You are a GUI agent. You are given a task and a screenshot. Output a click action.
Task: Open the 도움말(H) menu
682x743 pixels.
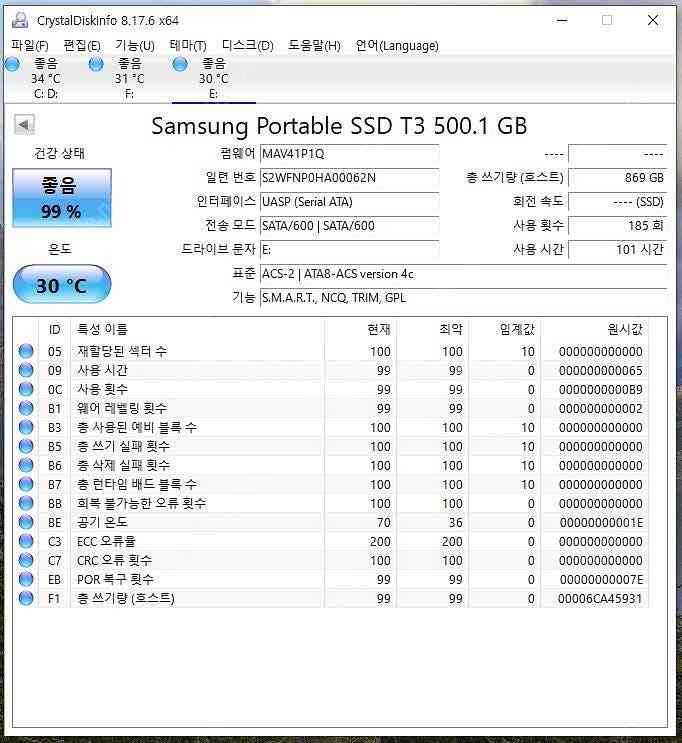coord(314,45)
